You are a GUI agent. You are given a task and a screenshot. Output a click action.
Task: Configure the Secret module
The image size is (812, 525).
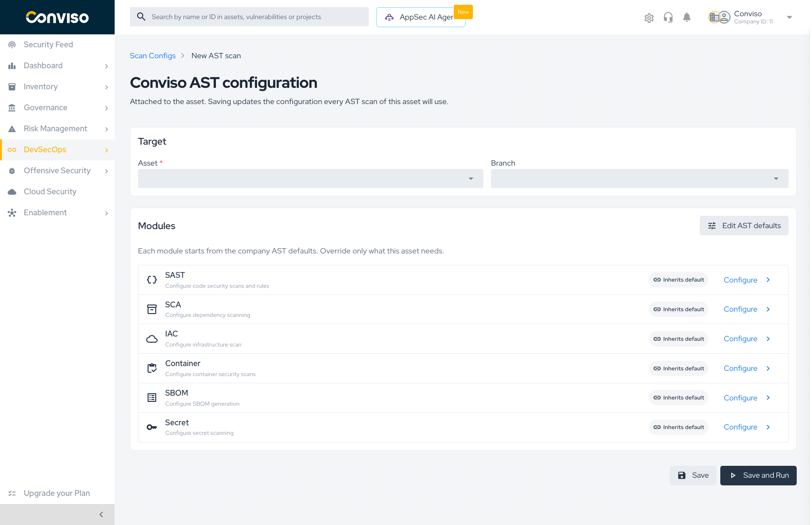click(747, 427)
